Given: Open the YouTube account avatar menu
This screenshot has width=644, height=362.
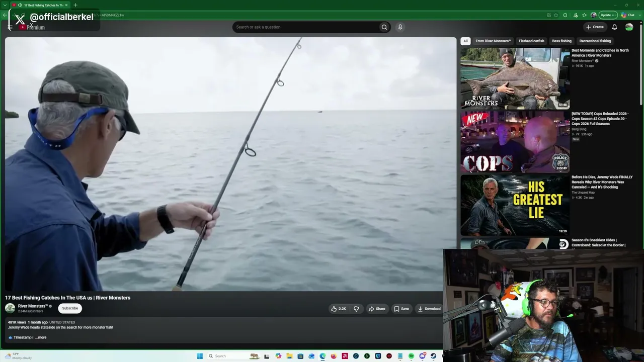Looking at the screenshot, I should coord(629,27).
